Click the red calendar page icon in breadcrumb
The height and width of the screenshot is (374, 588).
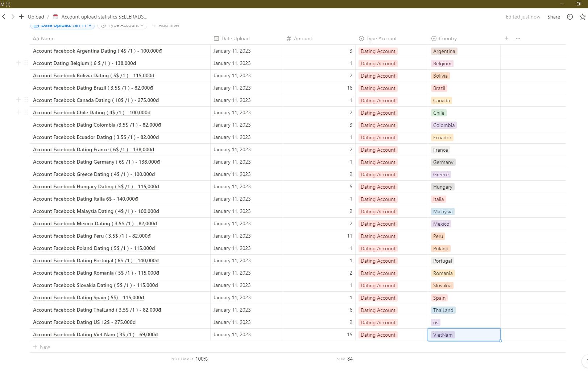click(55, 17)
